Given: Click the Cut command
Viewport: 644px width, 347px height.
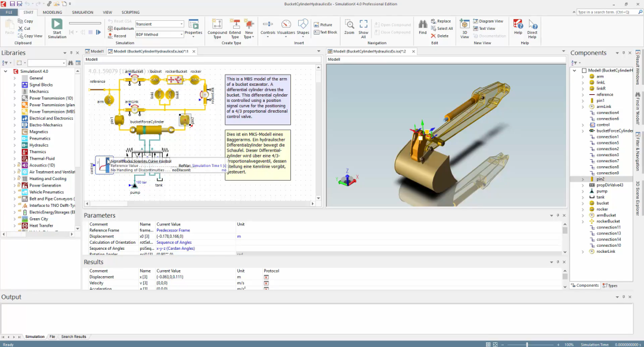Looking at the screenshot, I should click(x=24, y=29).
